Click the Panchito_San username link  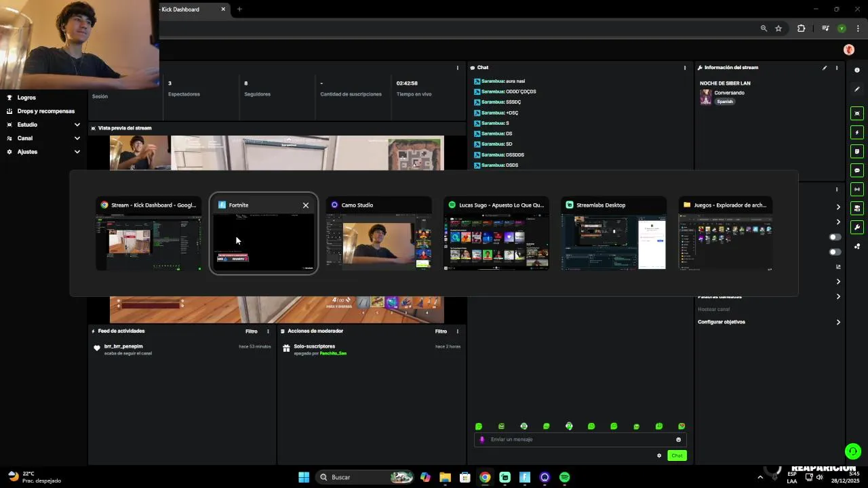(x=333, y=353)
